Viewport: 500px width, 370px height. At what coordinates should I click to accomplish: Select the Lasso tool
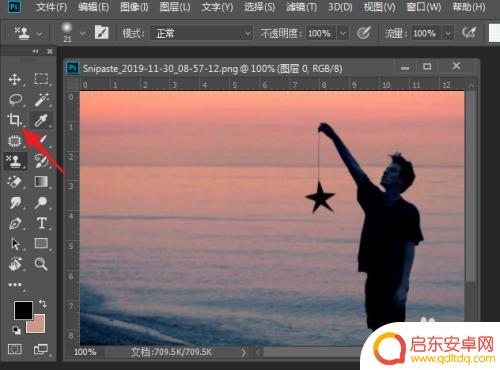pos(15,99)
